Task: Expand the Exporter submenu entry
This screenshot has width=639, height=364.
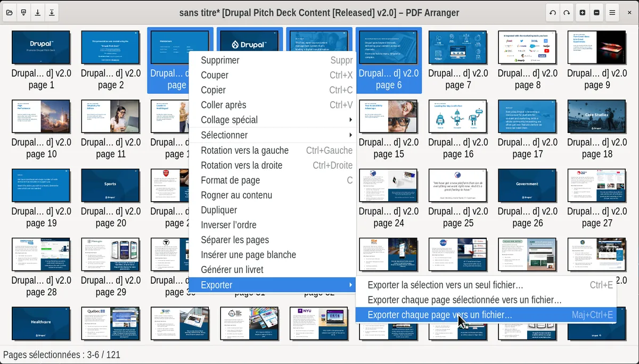Action: (x=273, y=285)
